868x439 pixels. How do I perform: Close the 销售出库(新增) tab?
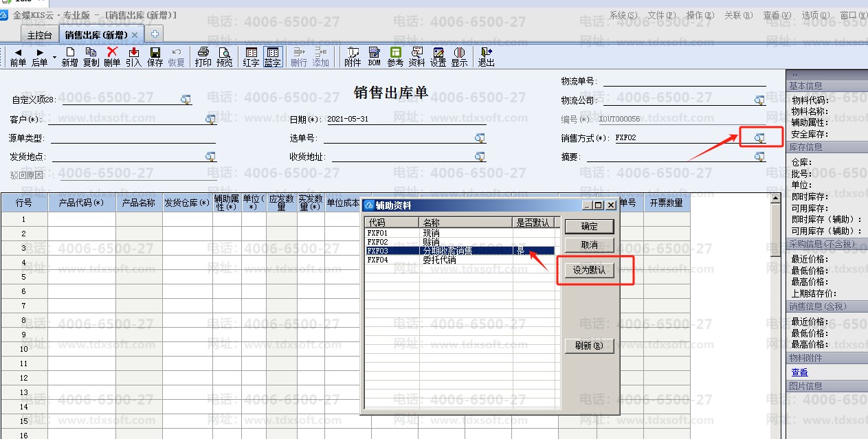[135, 34]
